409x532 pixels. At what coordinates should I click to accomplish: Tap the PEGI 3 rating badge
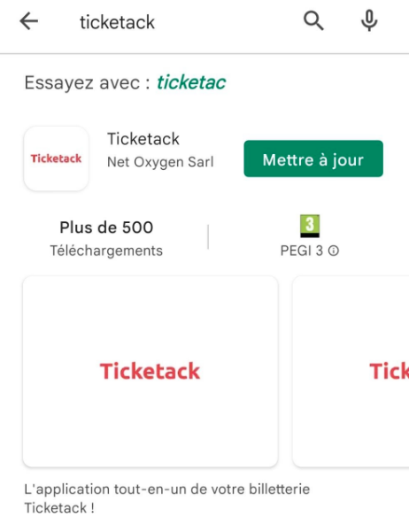310,226
